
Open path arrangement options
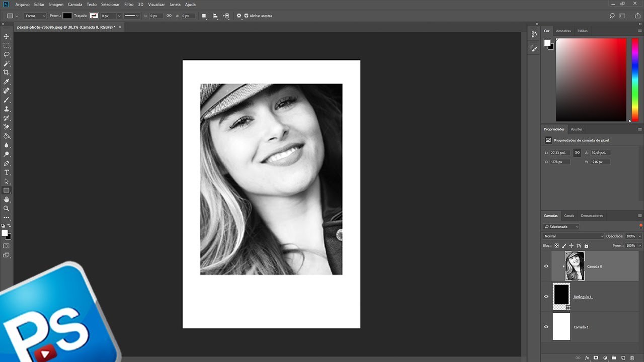click(226, 16)
